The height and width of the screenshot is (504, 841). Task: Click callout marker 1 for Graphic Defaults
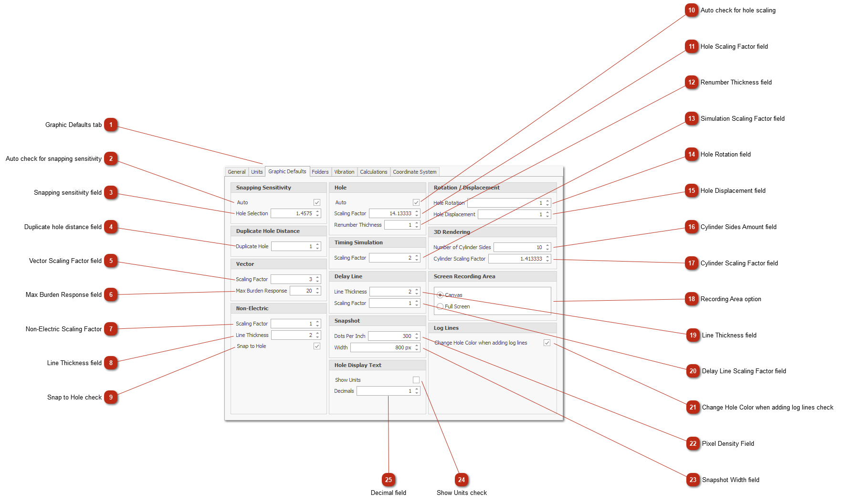point(111,125)
